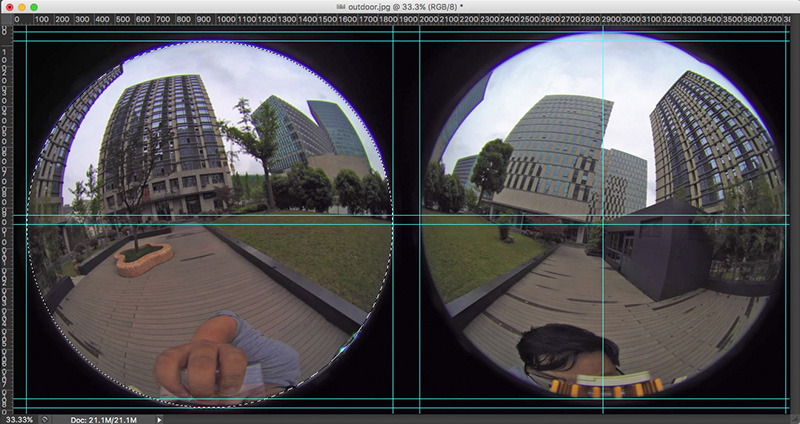Click the ruler origin box in the corner
Image resolution: width=800 pixels, height=424 pixels.
pyautogui.click(x=6, y=19)
